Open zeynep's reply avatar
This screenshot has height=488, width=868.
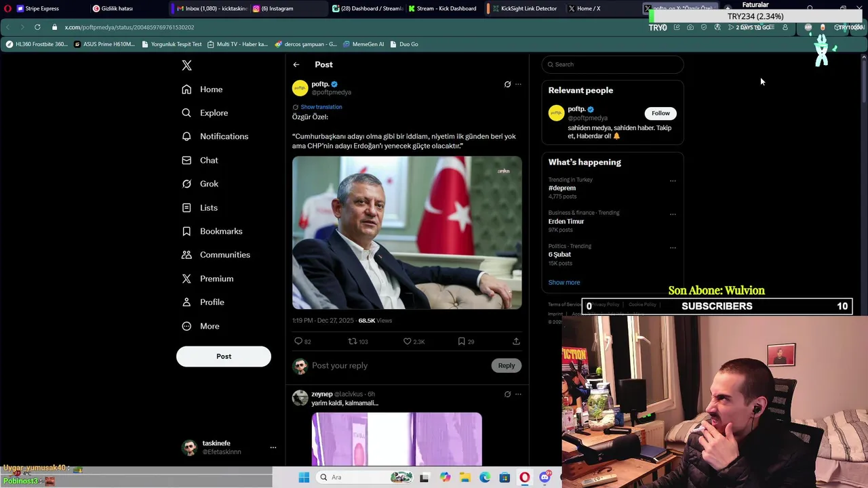[300, 398]
